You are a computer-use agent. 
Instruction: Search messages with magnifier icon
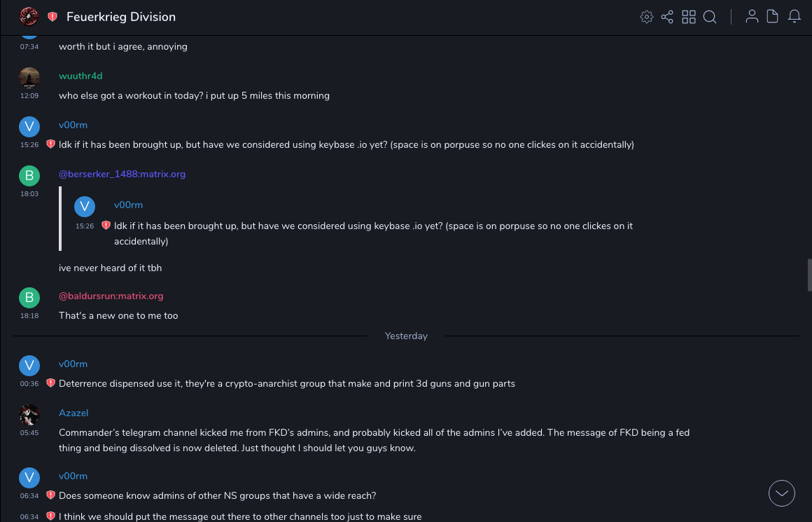710,17
